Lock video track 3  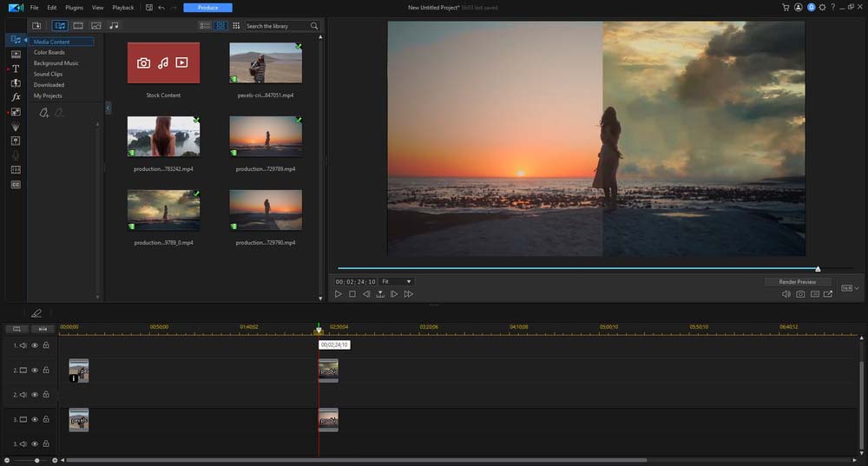click(46, 419)
